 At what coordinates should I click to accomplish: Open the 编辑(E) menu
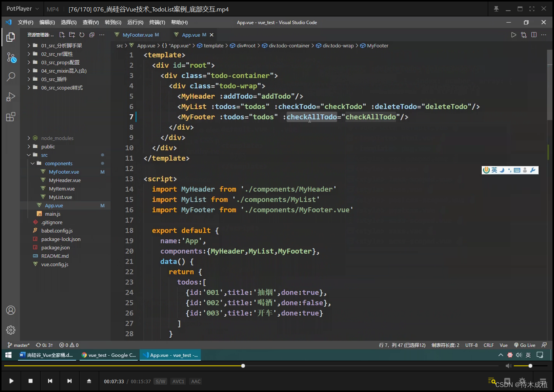(x=47, y=23)
